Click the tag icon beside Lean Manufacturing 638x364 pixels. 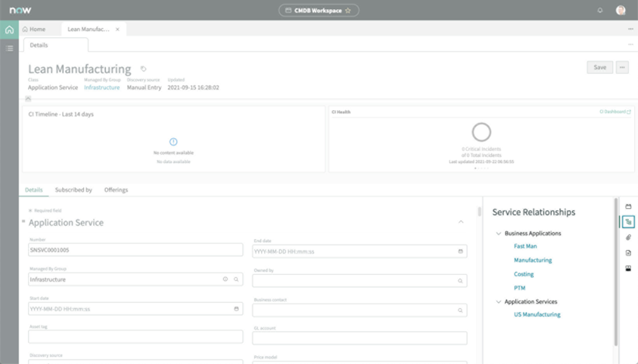[143, 69]
